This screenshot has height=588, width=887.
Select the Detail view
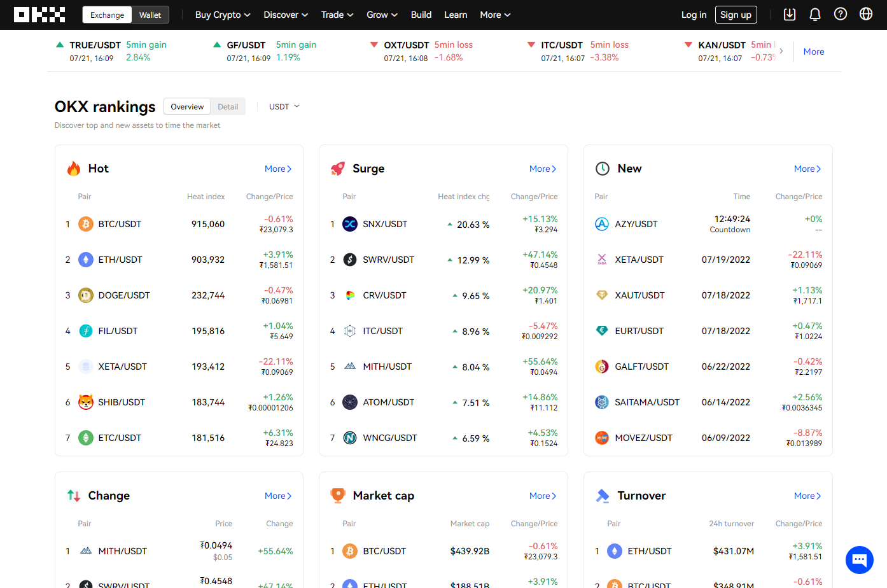pos(228,106)
